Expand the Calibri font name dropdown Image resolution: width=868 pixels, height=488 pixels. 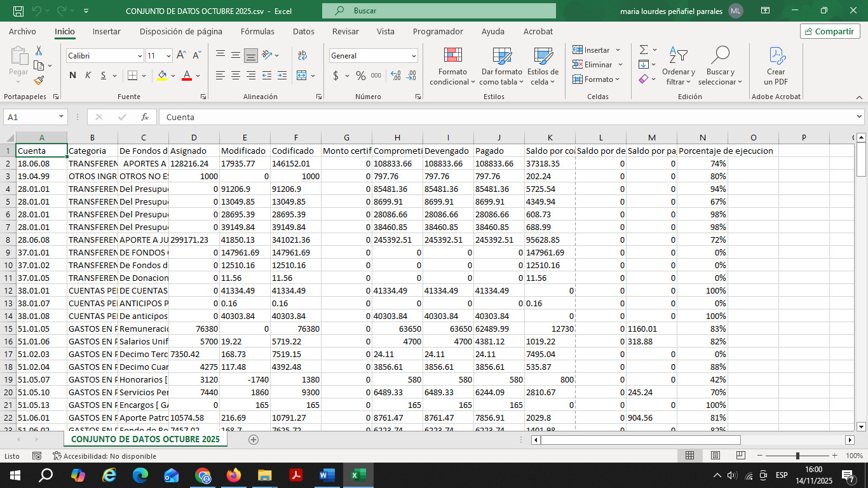coord(140,56)
